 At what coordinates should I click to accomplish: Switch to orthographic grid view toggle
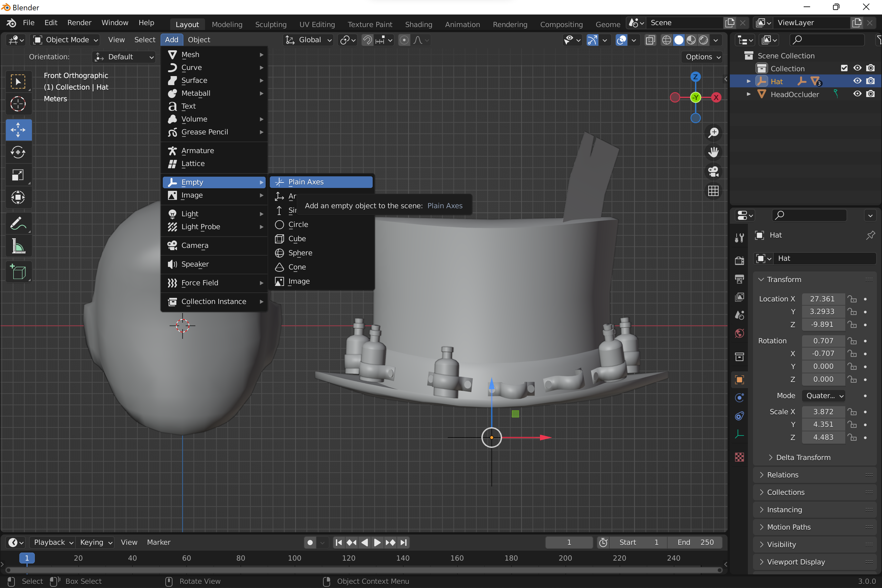(713, 191)
